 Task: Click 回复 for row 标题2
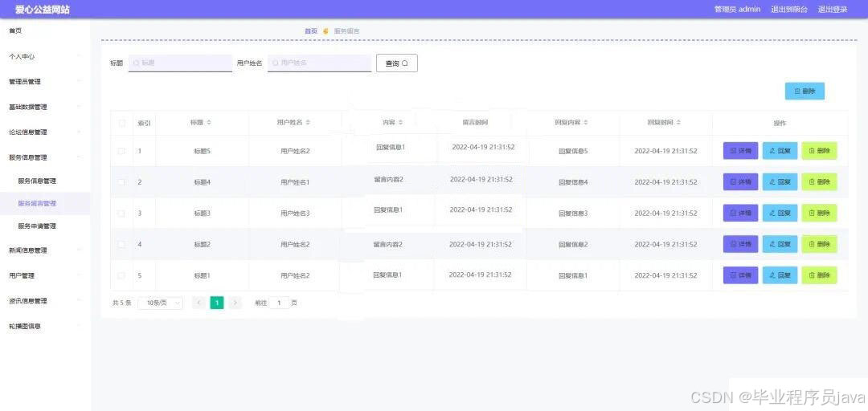point(780,244)
